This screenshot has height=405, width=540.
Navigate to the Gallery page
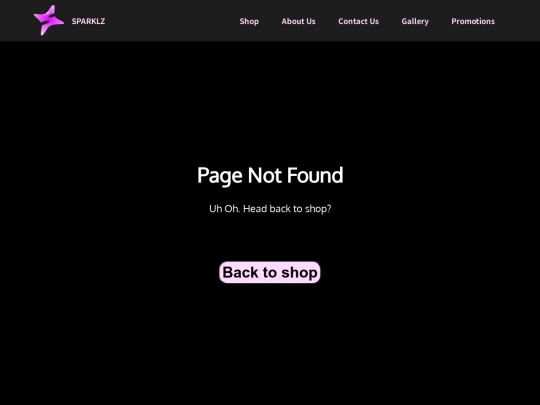point(415,21)
